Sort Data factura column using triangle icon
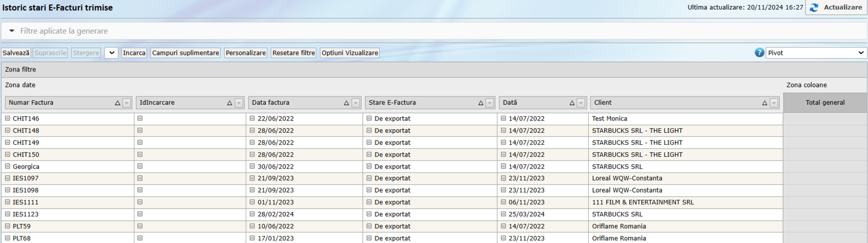 346,103
